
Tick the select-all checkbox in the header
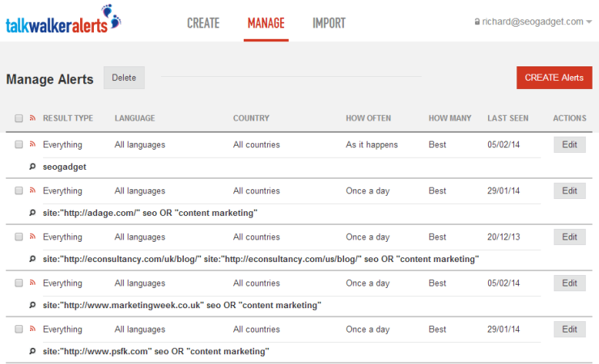coord(19,118)
